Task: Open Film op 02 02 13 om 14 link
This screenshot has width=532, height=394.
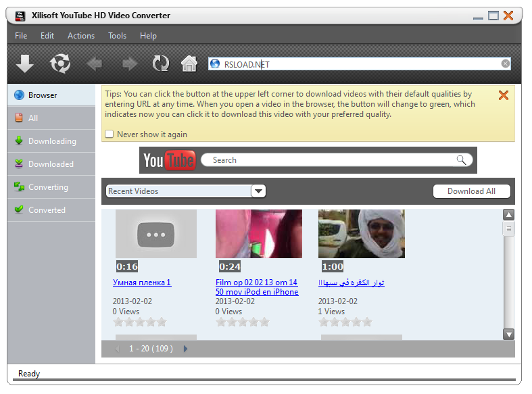Action: coord(257,287)
